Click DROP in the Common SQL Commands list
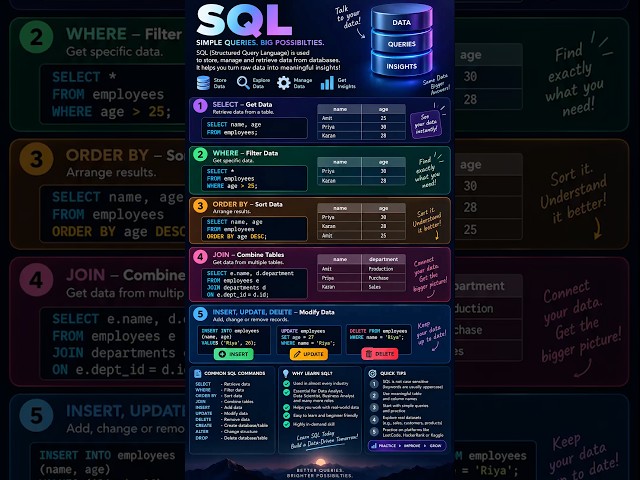 click(202, 438)
